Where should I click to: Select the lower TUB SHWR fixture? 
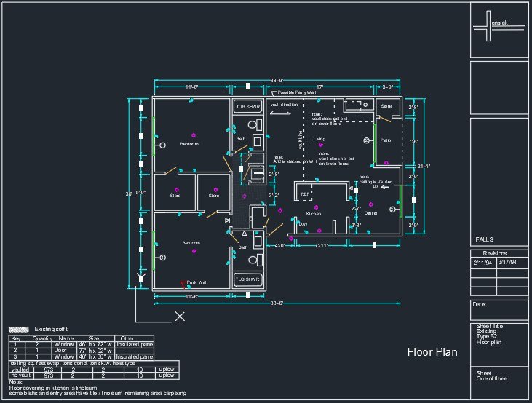click(247, 279)
